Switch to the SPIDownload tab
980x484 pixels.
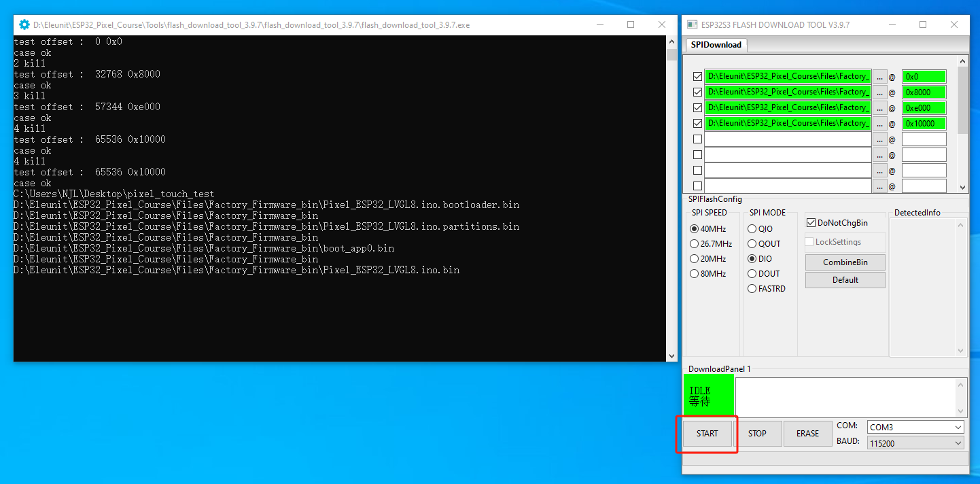[716, 45]
